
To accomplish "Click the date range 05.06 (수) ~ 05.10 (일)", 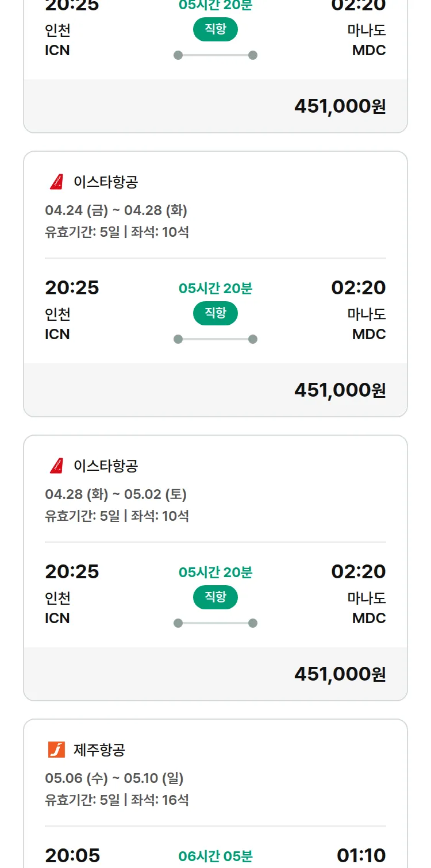I will tap(114, 778).
